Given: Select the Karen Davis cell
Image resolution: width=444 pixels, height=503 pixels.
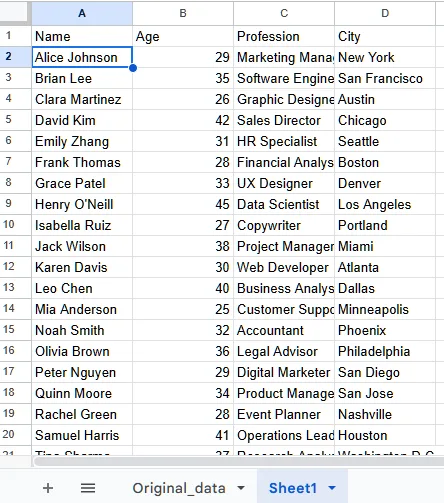Looking at the screenshot, I should click(x=82, y=267).
